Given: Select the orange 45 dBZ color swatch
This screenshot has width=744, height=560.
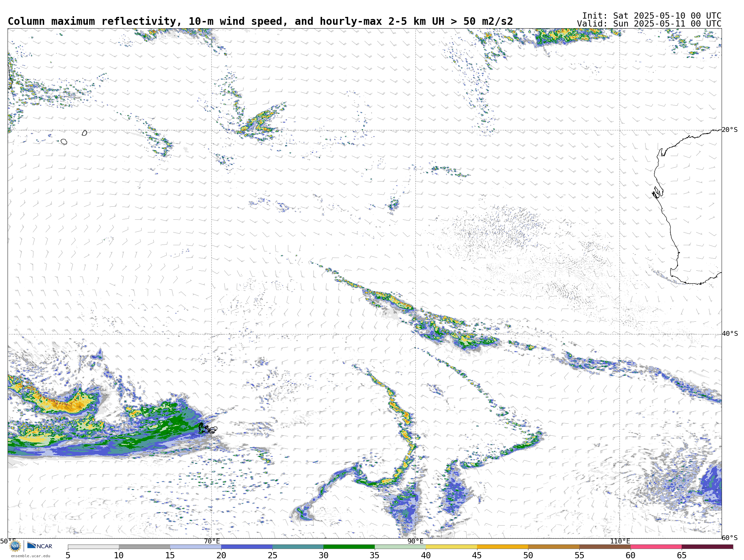Looking at the screenshot, I should tap(503, 547).
